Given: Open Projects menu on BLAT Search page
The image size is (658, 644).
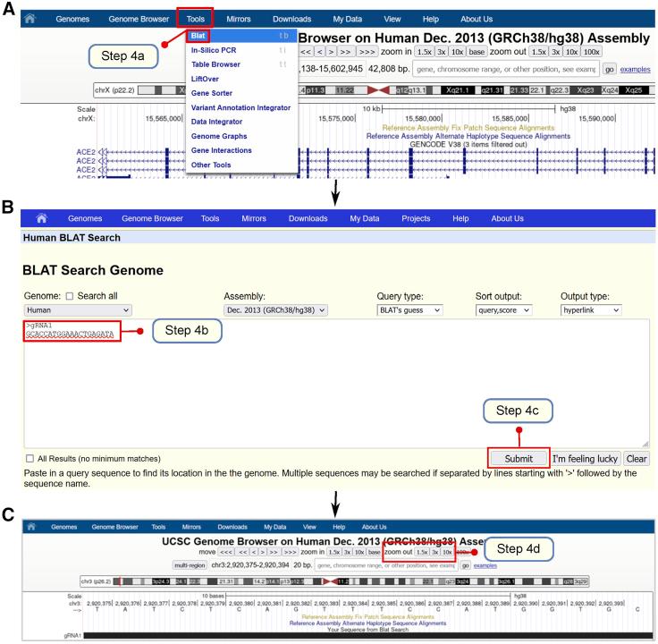Looking at the screenshot, I should pos(416,218).
